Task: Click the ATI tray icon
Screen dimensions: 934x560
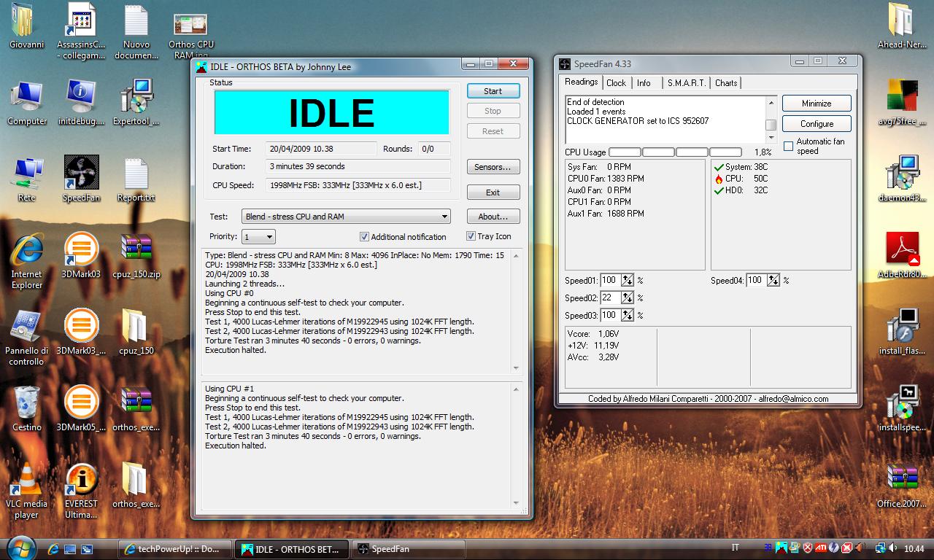Action: [820, 548]
